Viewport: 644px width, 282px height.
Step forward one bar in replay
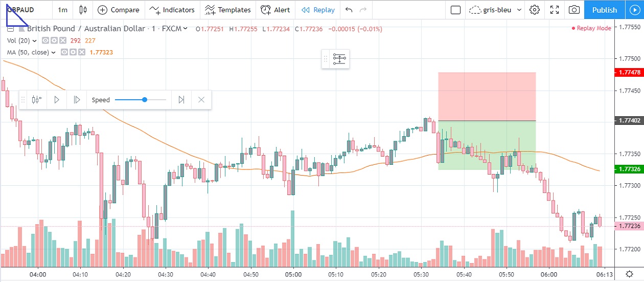click(77, 100)
